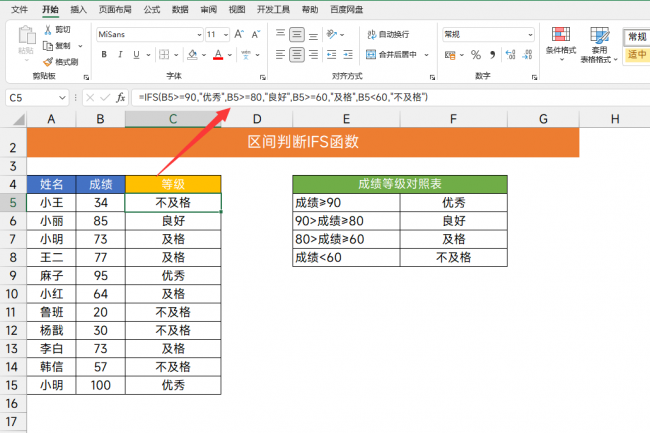
Task: Click Decrease Decimal icon
Action: click(x=527, y=54)
